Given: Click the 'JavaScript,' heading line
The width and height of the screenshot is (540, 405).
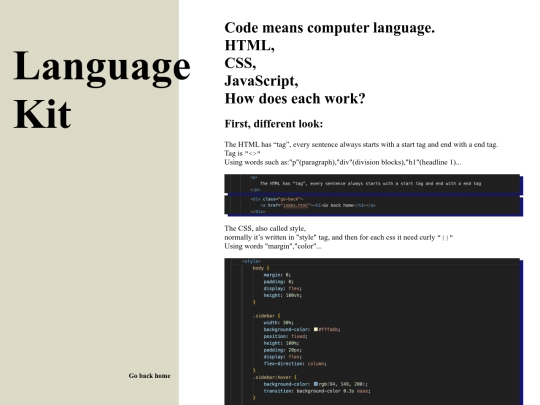Looking at the screenshot, I should tap(261, 81).
